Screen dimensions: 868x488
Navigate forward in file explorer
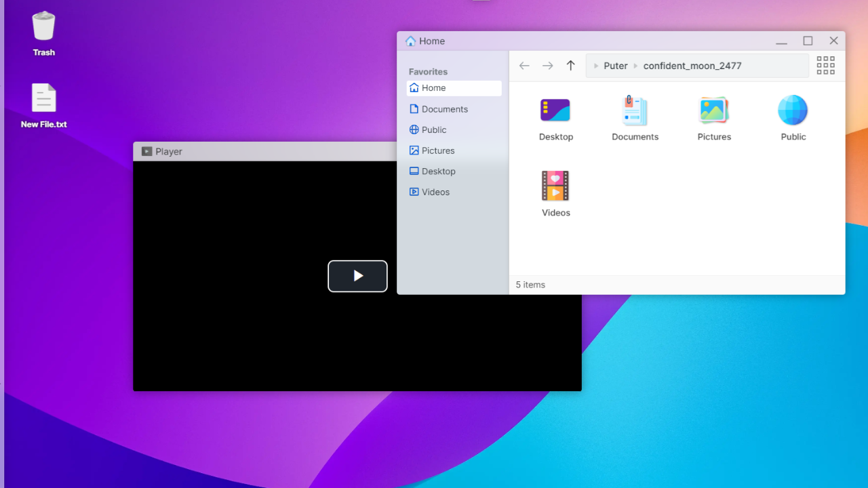[547, 66]
